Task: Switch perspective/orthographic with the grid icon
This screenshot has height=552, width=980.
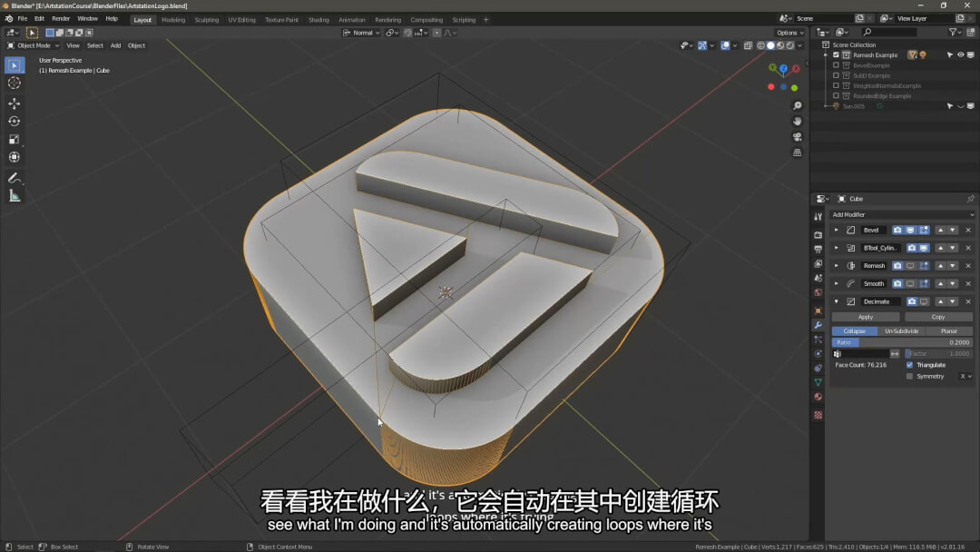Action: point(797,153)
